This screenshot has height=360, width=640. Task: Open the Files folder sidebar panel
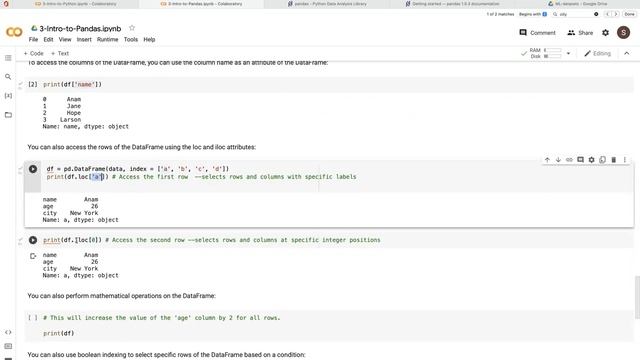click(8, 115)
